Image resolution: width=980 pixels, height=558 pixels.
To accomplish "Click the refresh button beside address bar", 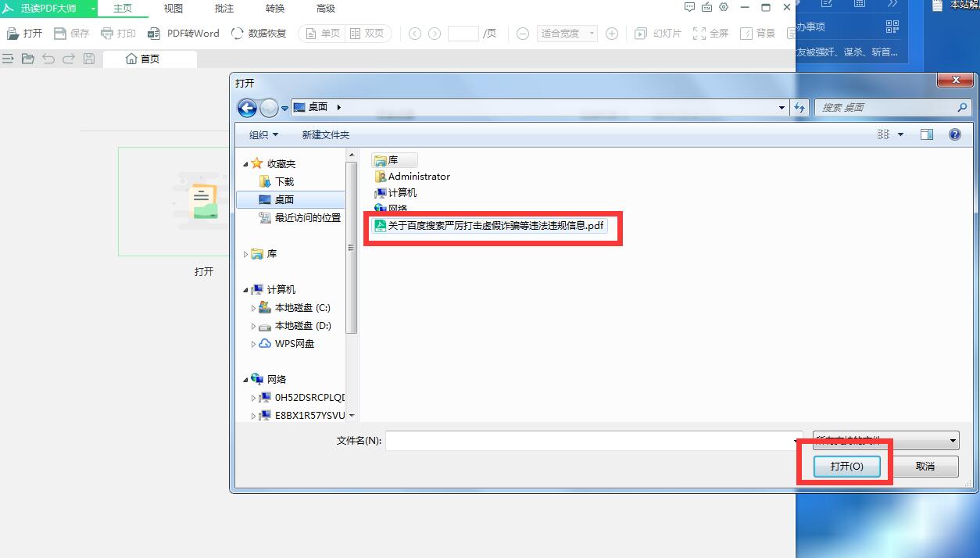I will 799,108.
